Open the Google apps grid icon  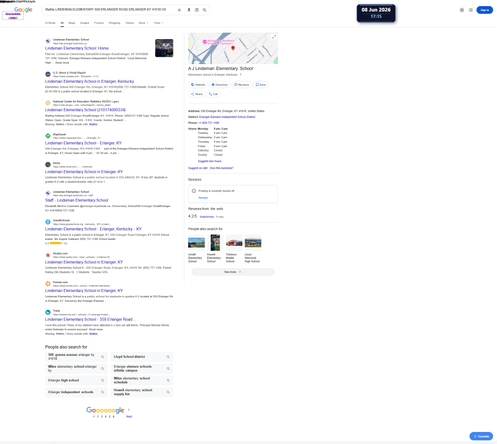coord(471,10)
